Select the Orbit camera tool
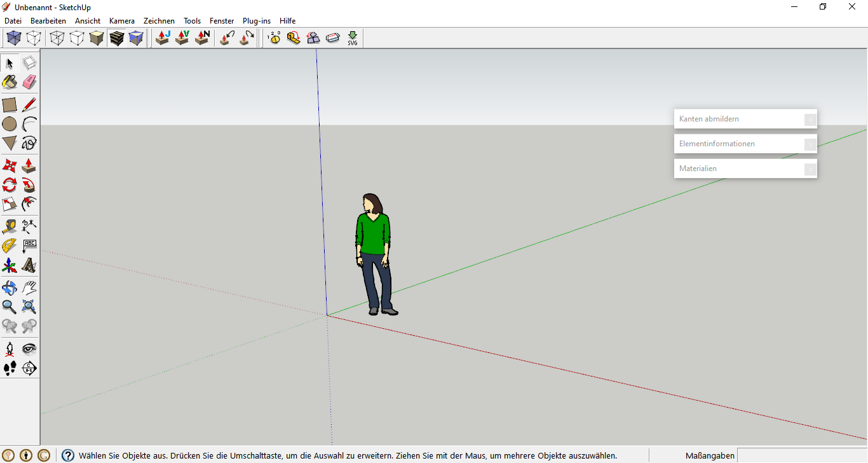Screen dimensions: 868x463 tap(10, 287)
